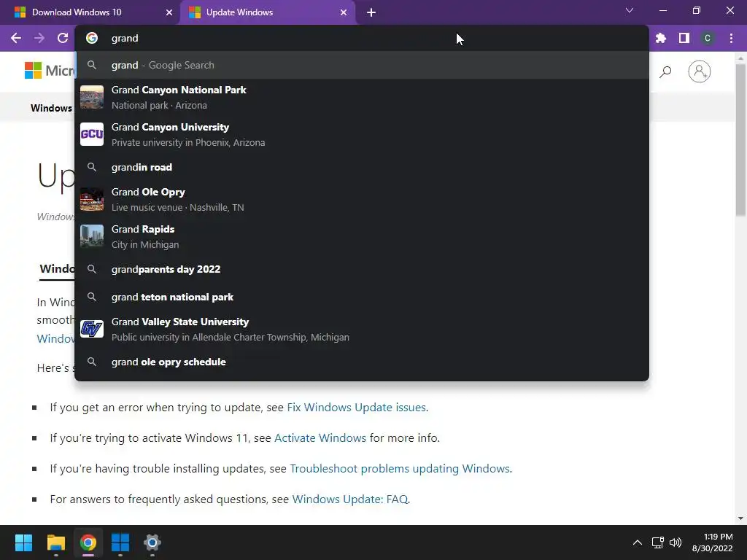The image size is (747, 560).
Task: Pick Grand Rapids city suggestion
Action: (x=362, y=237)
